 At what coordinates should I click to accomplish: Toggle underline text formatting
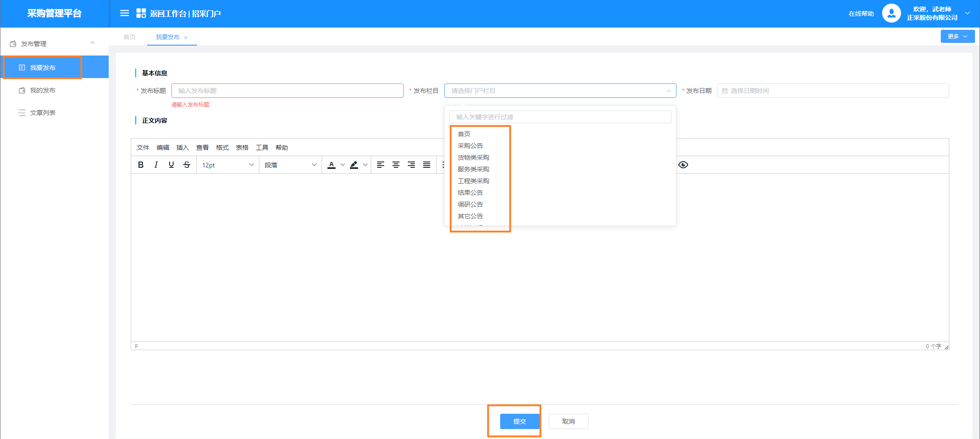point(171,165)
